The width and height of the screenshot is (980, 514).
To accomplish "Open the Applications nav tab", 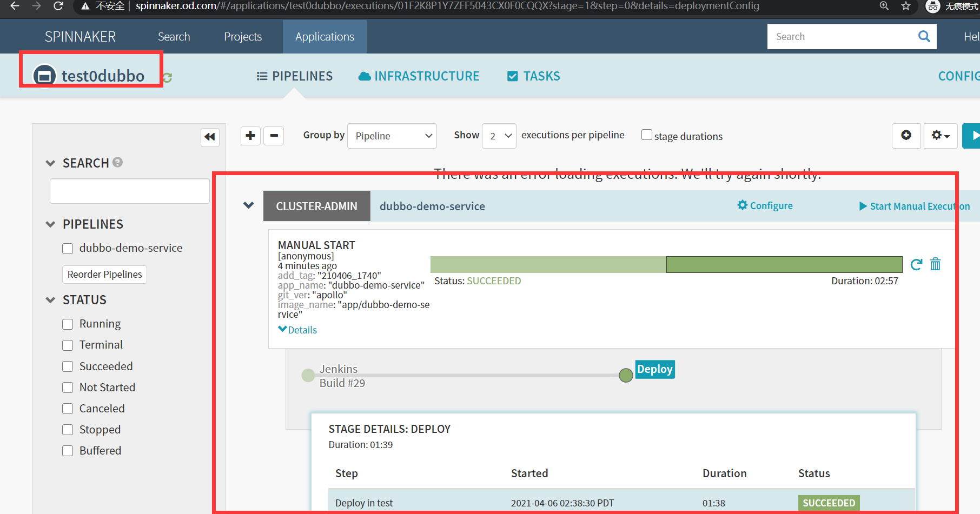I will 325,37.
